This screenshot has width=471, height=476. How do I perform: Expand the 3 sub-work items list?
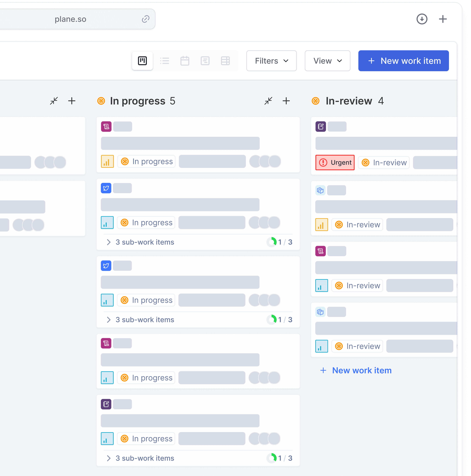point(145,242)
